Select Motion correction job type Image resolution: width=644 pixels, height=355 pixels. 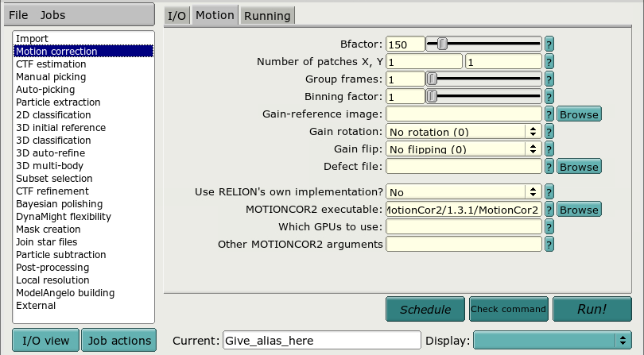coord(83,52)
